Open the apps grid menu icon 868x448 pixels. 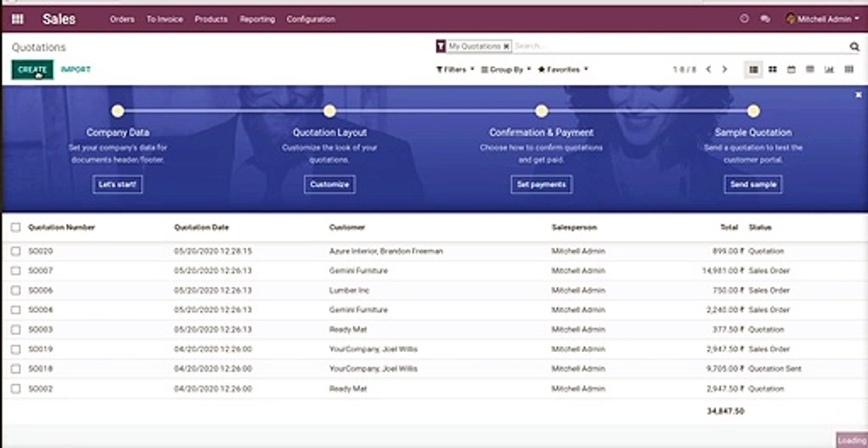pyautogui.click(x=17, y=19)
